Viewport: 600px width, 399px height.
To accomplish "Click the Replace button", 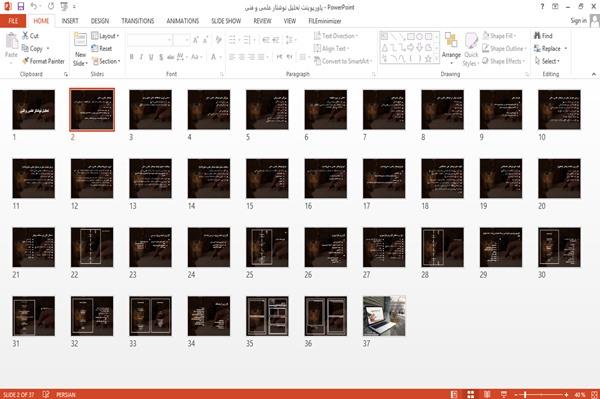I will (x=550, y=48).
